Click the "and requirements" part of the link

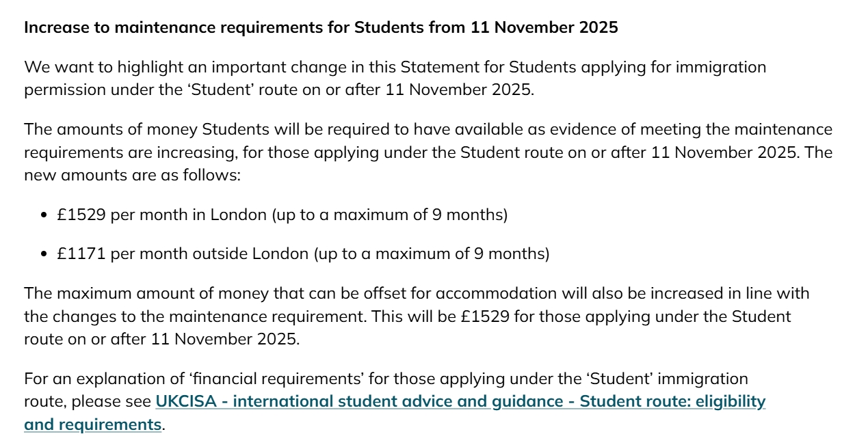pyautogui.click(x=92, y=424)
